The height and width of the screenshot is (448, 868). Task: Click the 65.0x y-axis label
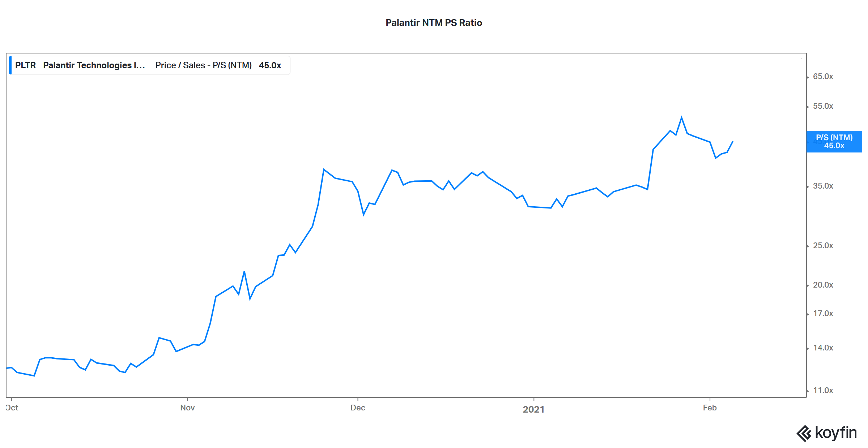pyautogui.click(x=823, y=77)
